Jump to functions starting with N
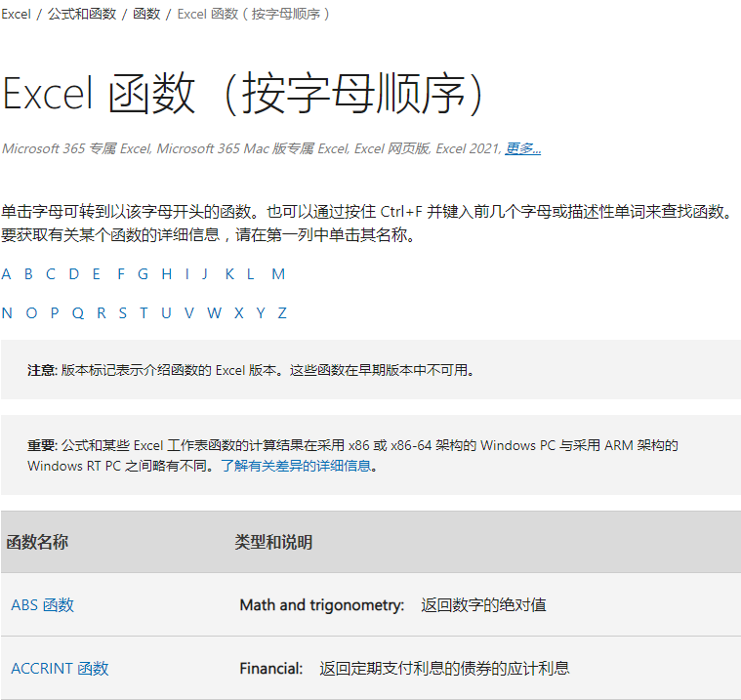 (x=7, y=313)
